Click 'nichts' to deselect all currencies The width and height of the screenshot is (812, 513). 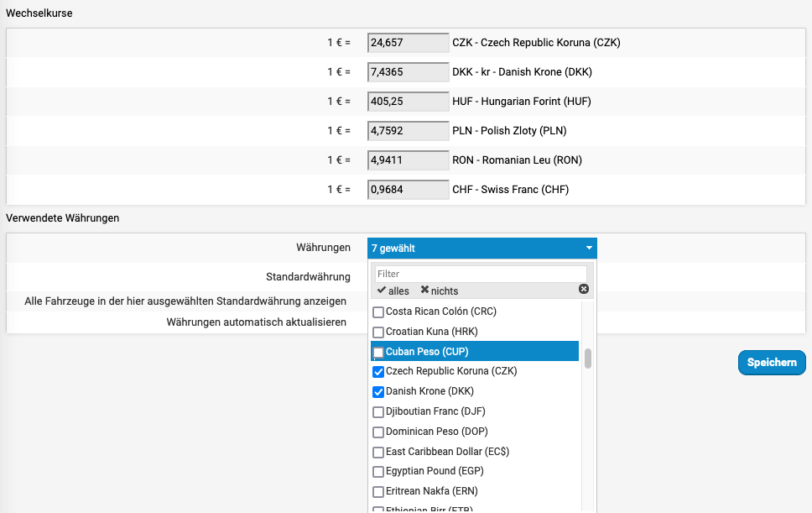pos(440,291)
